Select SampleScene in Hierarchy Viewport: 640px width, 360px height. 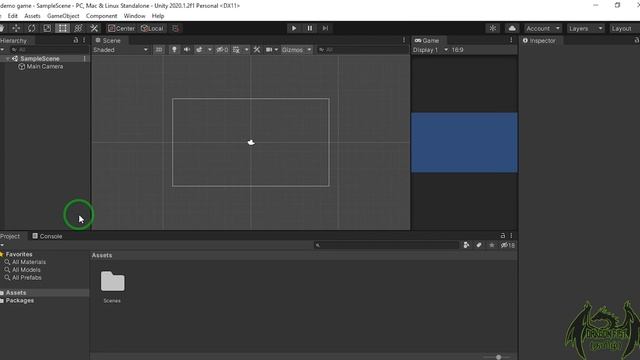[40, 59]
